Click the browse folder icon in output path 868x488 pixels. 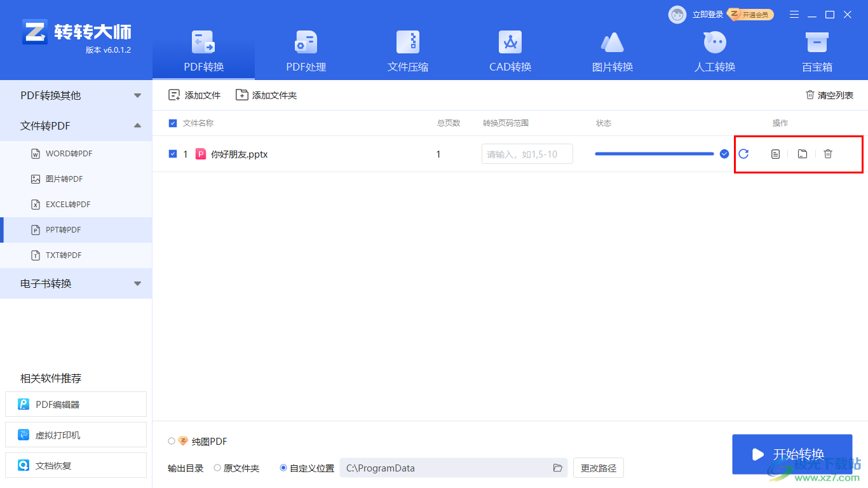click(x=558, y=468)
